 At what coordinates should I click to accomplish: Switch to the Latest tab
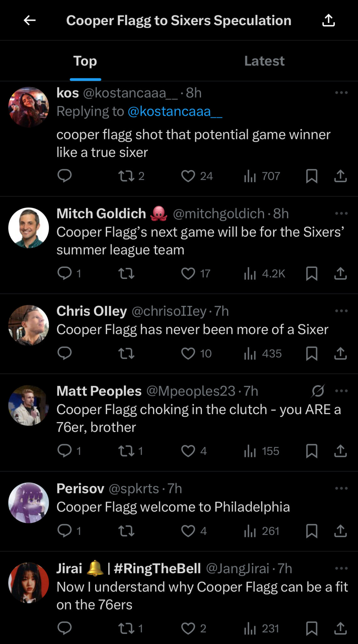point(264,61)
